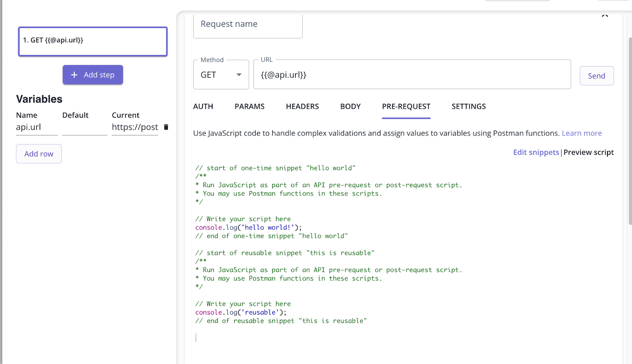Switch to the AUTH tab

point(203,107)
